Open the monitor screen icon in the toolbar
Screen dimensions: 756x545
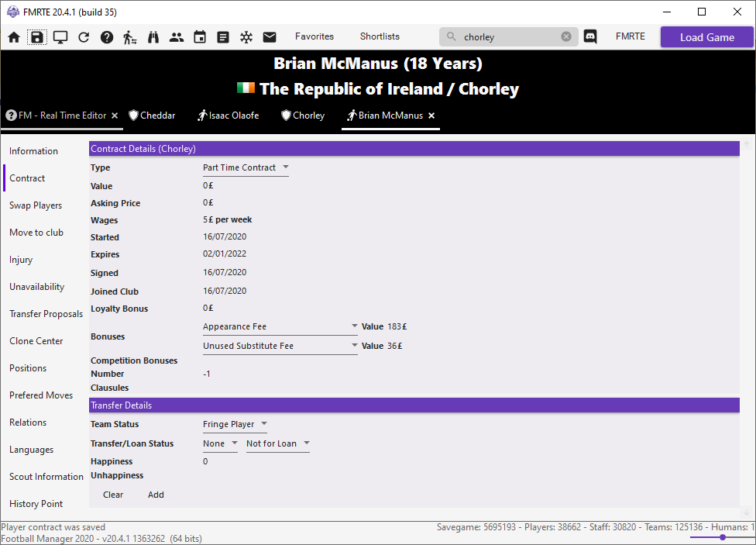(60, 37)
